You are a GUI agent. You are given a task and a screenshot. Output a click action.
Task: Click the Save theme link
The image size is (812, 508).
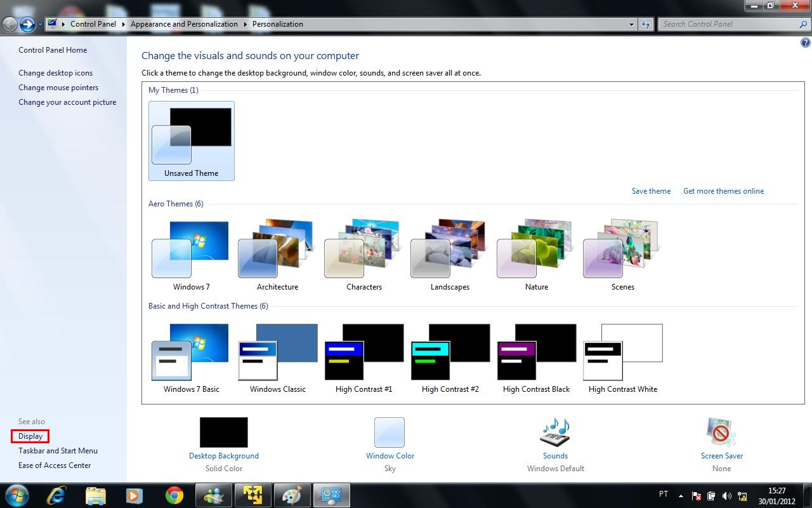[x=651, y=191]
